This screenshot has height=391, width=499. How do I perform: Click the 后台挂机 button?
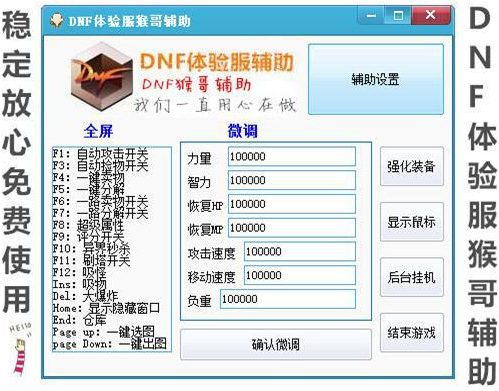point(412,277)
